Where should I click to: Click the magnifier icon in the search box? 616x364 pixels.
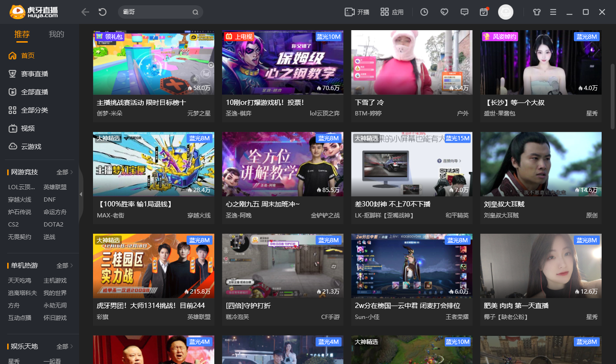(x=195, y=12)
